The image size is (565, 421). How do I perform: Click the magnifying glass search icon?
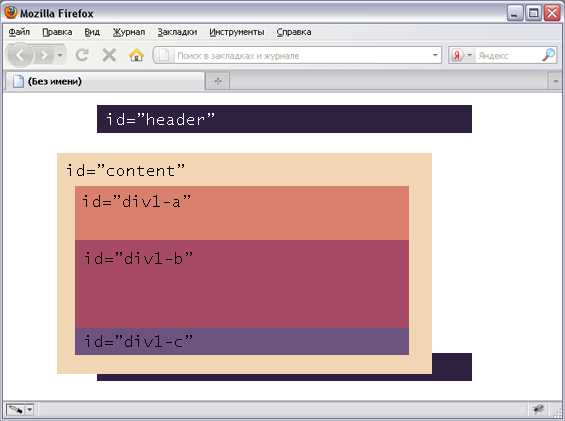coord(548,55)
